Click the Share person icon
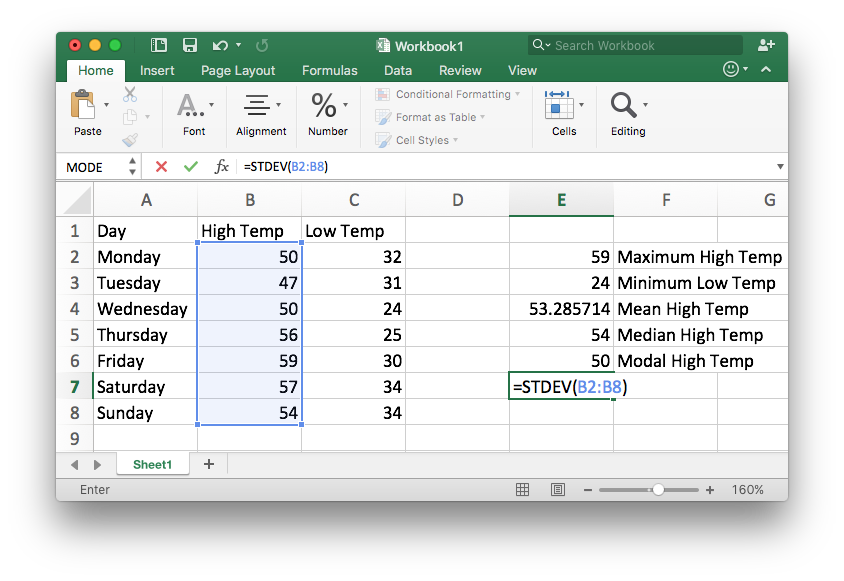Screen dimensions: 844x581 click(x=766, y=45)
